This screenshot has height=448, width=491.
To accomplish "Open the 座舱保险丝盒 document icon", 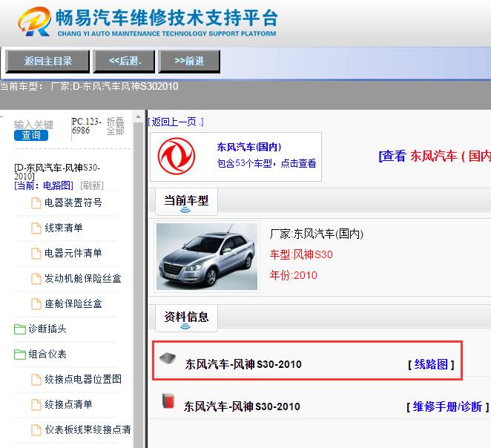I will click(x=36, y=303).
